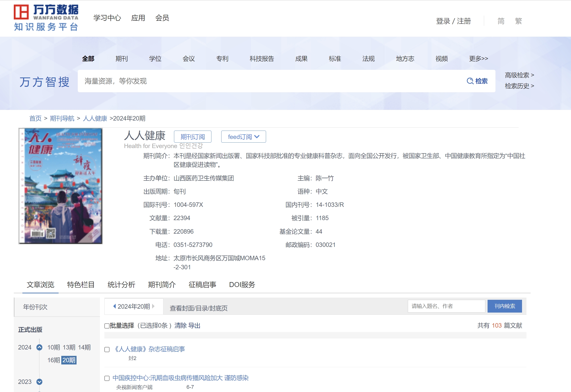Open the 学习中心 menu
Image resolution: width=571 pixels, height=392 pixels.
pyautogui.click(x=107, y=18)
